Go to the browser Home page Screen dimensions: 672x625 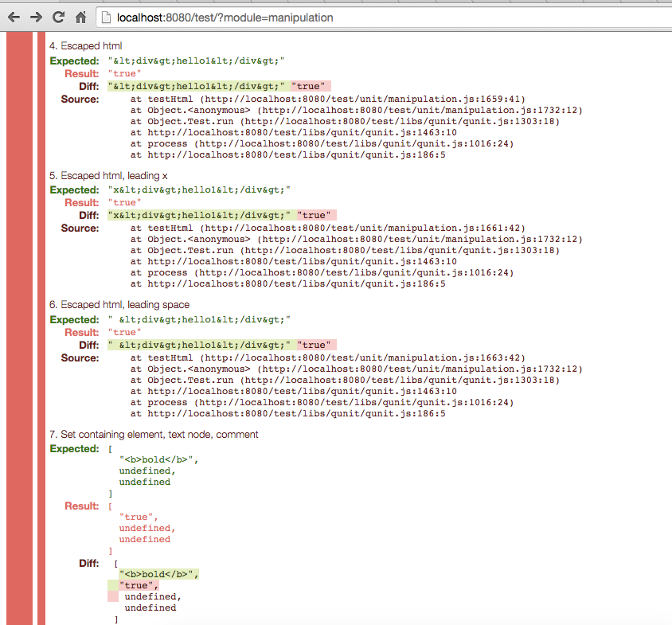80,18
